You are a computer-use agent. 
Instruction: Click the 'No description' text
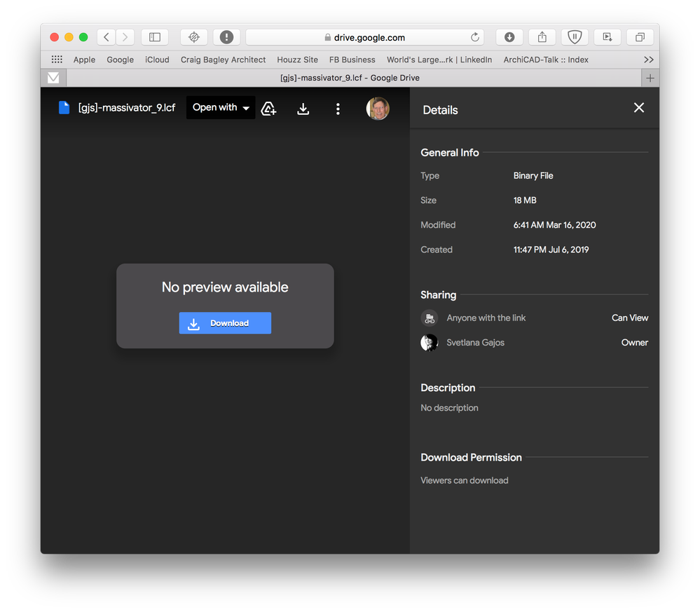click(x=449, y=408)
